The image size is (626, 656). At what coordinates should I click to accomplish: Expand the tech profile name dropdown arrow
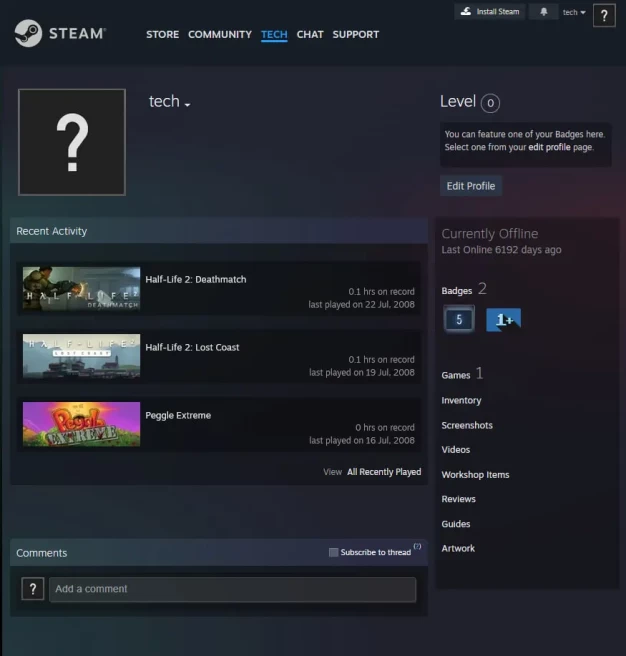187,105
